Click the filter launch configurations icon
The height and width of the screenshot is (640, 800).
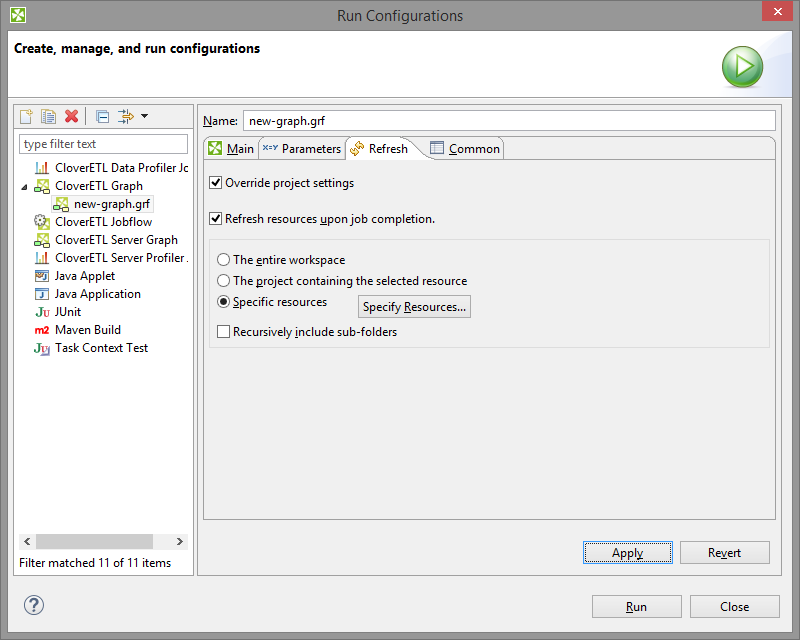pyautogui.click(x=126, y=117)
